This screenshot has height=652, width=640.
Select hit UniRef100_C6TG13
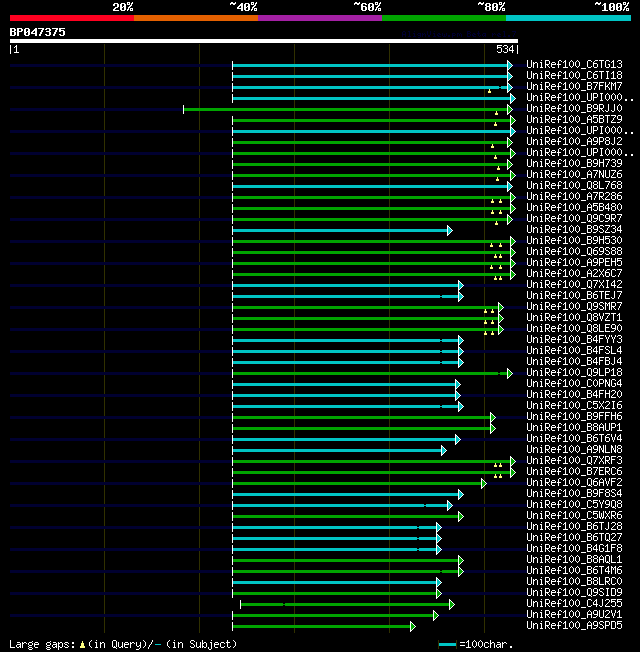tap(574, 64)
